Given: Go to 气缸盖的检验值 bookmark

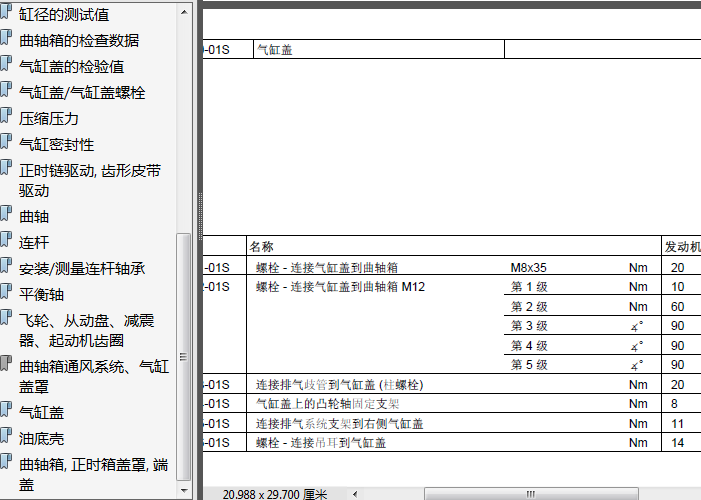Looking at the screenshot, I should pos(72,67).
